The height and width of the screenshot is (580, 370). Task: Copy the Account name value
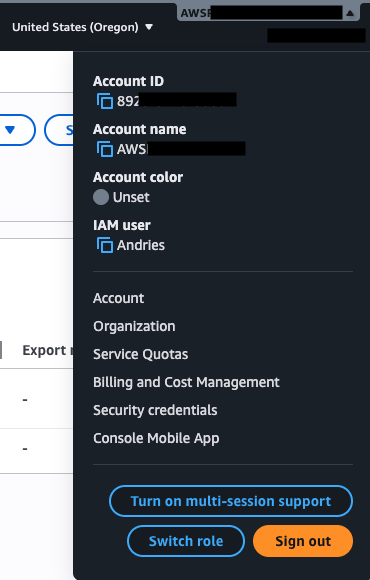(105, 149)
